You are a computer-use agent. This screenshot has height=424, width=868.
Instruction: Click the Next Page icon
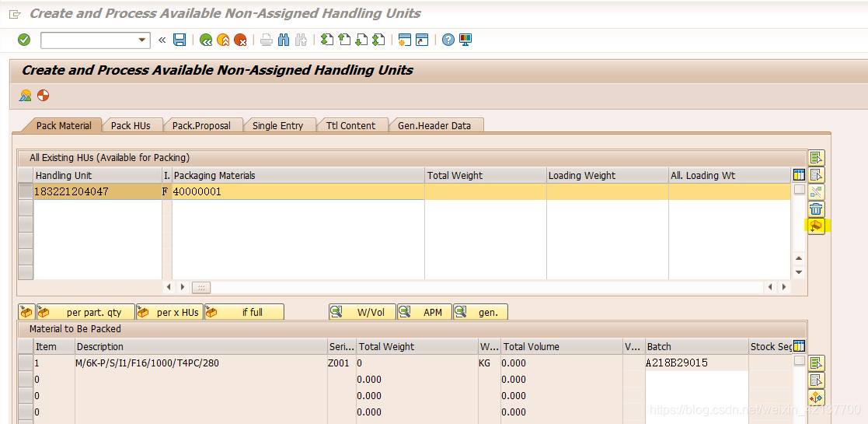point(361,40)
